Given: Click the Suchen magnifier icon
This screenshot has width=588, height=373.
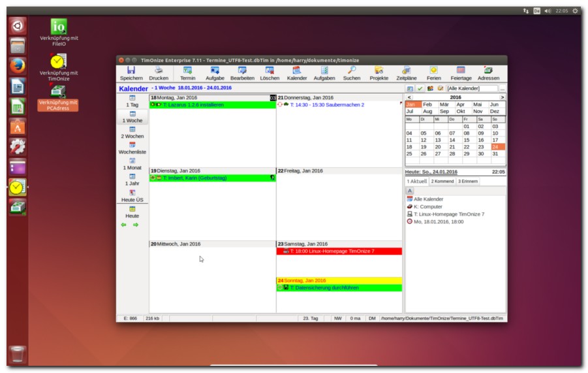Looking at the screenshot, I should pos(352,70).
